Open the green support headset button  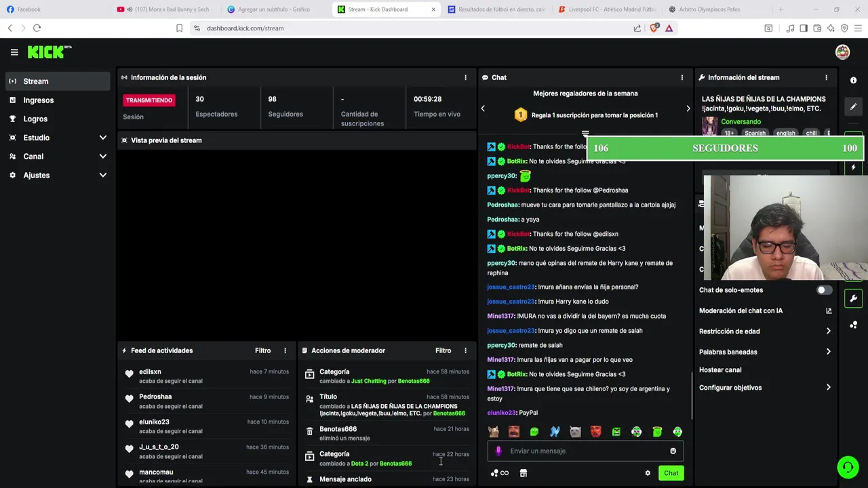[x=847, y=467]
